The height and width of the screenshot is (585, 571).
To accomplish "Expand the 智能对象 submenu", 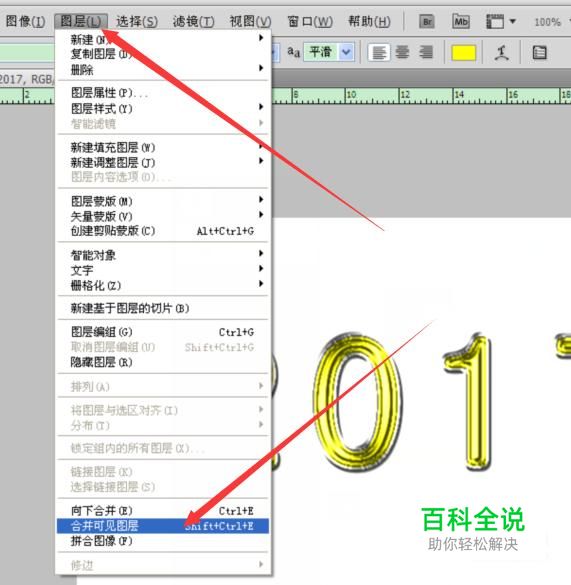I will [x=163, y=255].
